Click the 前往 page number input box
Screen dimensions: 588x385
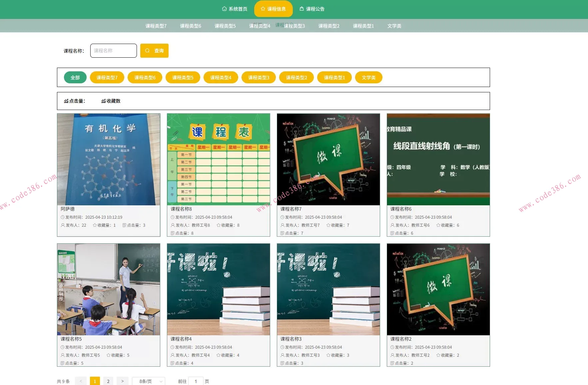tap(196, 381)
